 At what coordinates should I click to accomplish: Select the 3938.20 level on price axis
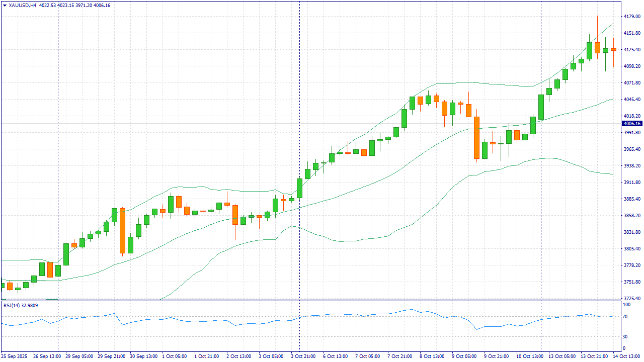tap(631, 166)
